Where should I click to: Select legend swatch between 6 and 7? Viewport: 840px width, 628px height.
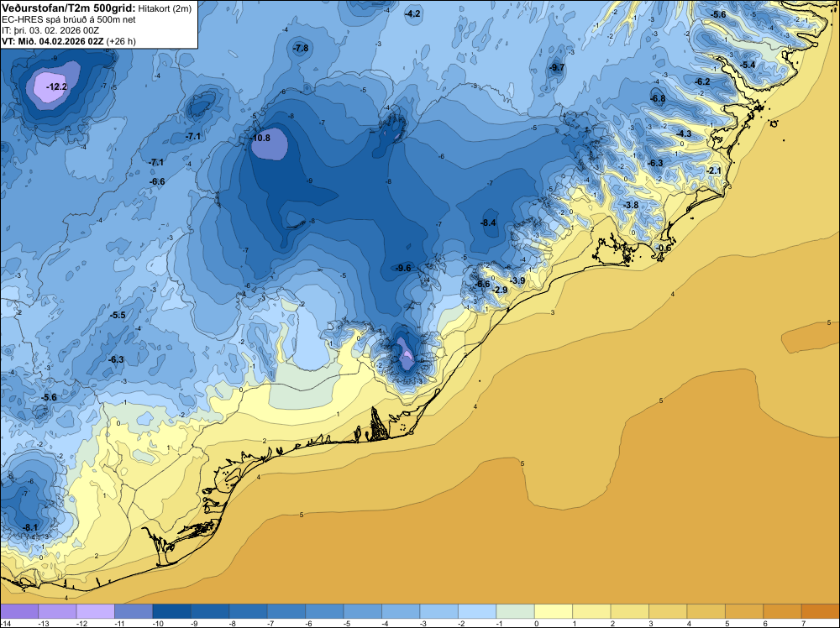coord(783,611)
